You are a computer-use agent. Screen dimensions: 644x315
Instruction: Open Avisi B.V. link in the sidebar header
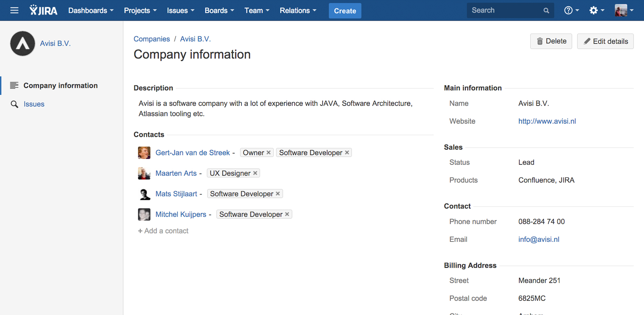point(55,43)
